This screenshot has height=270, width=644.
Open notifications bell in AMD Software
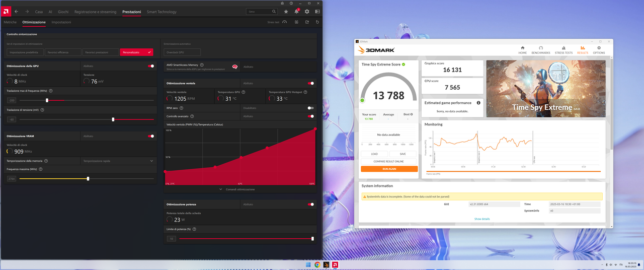[297, 11]
